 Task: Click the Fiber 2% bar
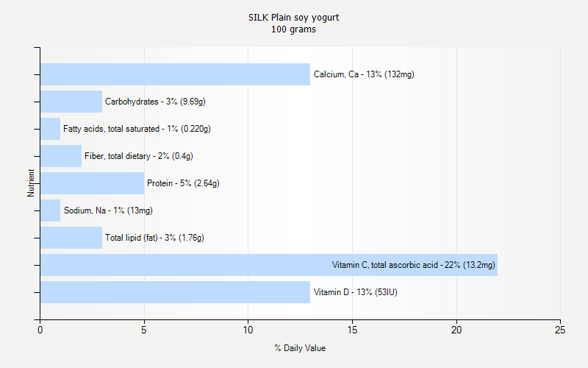61,156
